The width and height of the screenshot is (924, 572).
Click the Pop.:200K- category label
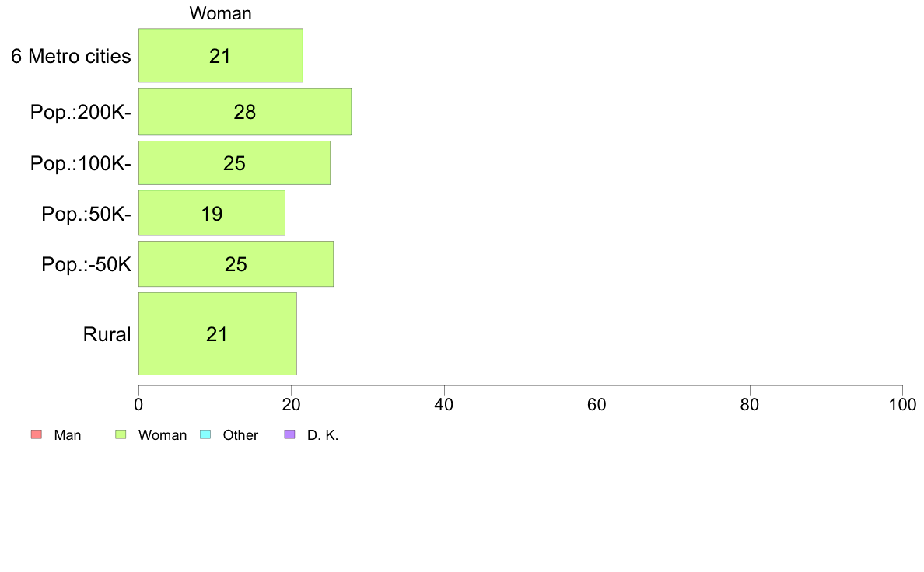click(x=81, y=112)
